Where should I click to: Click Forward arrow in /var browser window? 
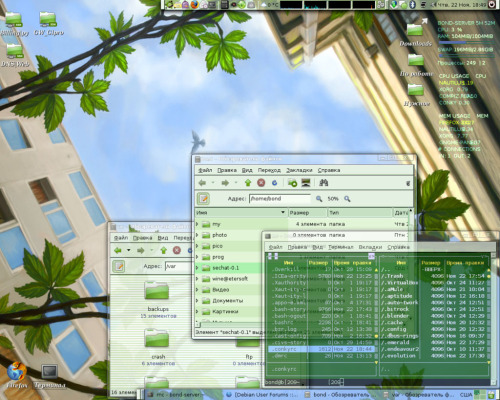tap(141, 250)
